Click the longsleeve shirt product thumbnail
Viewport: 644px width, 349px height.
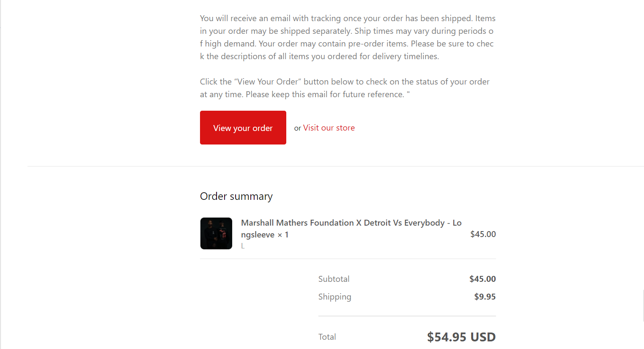tap(216, 233)
